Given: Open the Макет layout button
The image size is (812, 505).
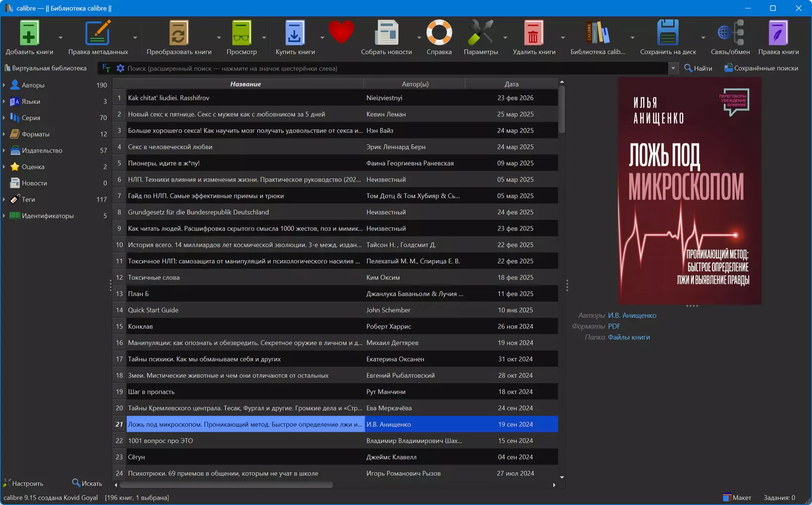Looking at the screenshot, I should coord(737,498).
